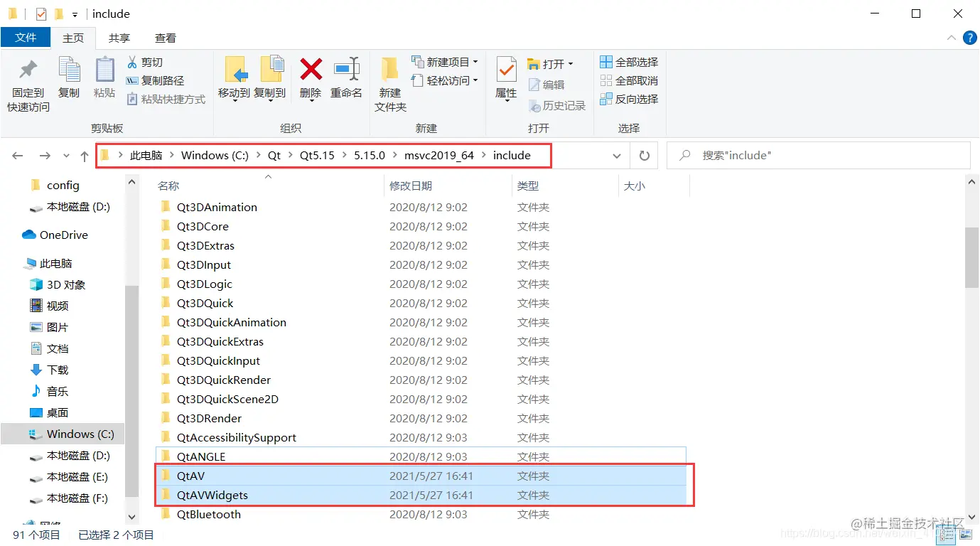The height and width of the screenshot is (546, 980).
Task: Click the blue Help question mark icon
Action: click(x=970, y=38)
